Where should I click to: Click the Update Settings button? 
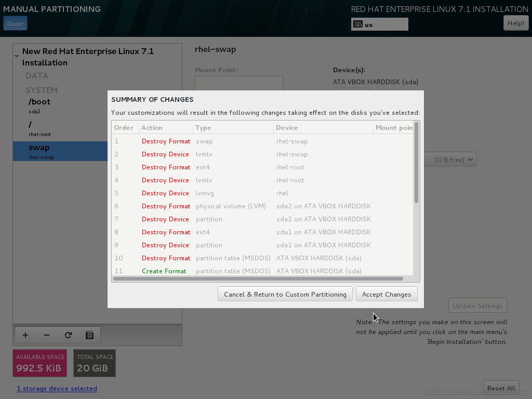(477, 305)
